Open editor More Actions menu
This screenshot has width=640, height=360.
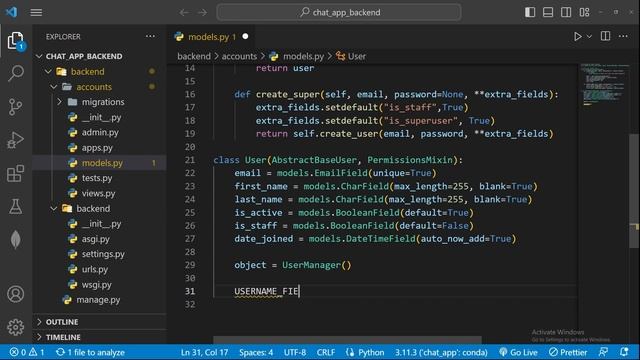(x=623, y=36)
